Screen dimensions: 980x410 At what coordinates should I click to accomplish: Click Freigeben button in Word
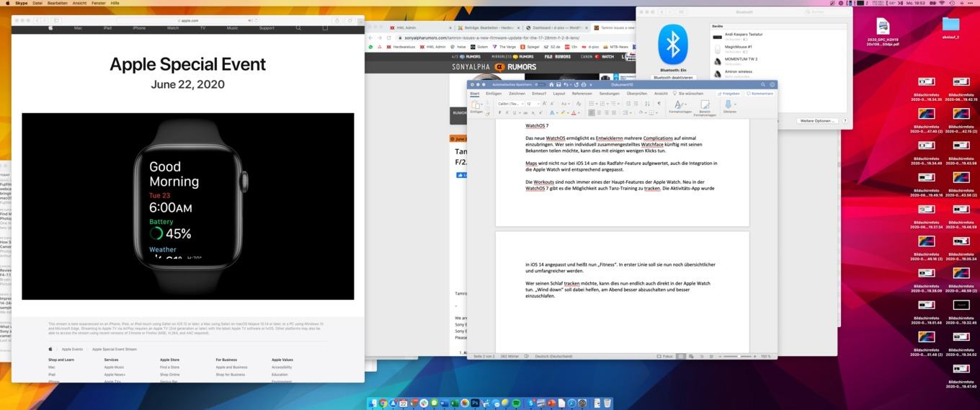729,93
